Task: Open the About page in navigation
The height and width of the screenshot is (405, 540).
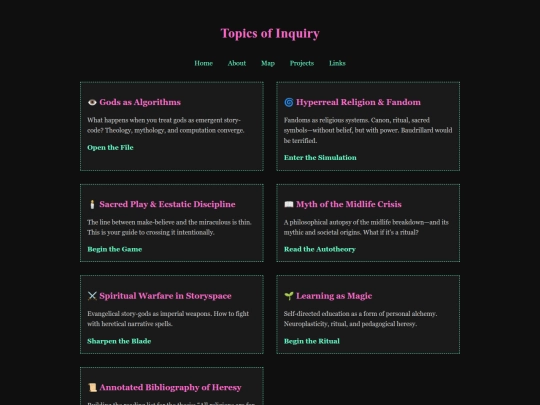Action: (237, 63)
